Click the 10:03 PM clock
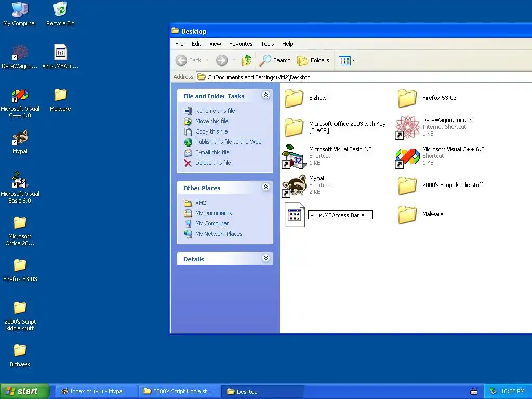532x399 pixels. (x=513, y=392)
